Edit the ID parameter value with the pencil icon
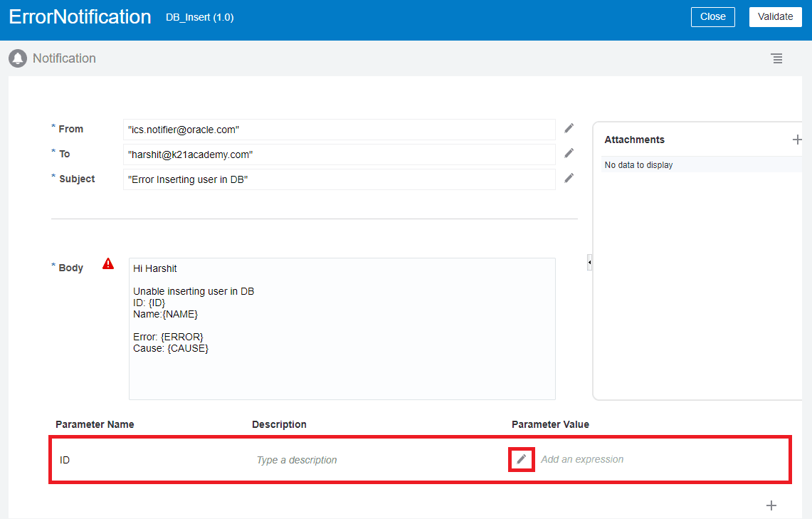 522,460
